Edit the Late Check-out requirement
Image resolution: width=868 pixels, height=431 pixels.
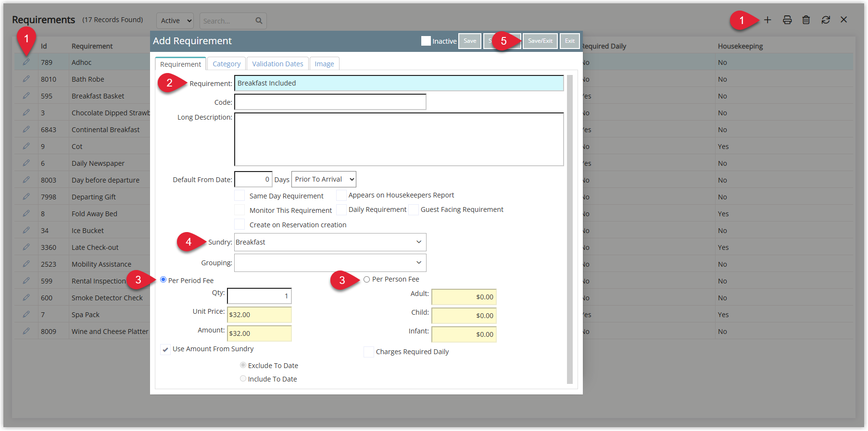coord(26,247)
